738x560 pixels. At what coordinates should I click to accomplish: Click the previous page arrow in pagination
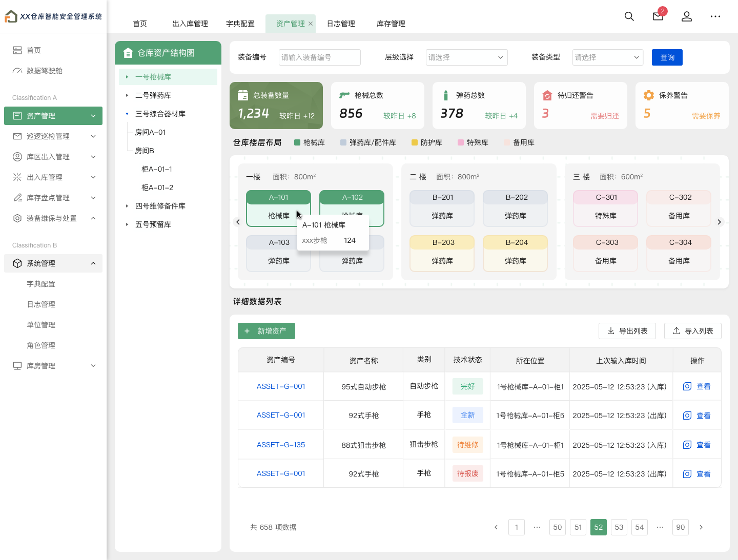[x=496, y=527]
